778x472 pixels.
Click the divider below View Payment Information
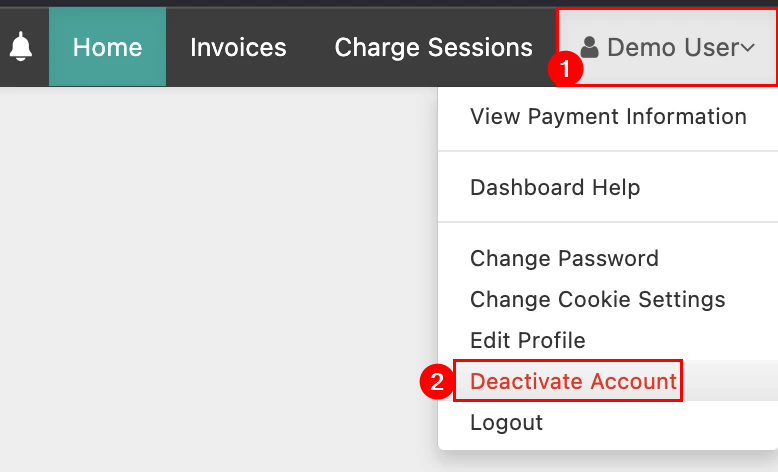[x=608, y=152]
